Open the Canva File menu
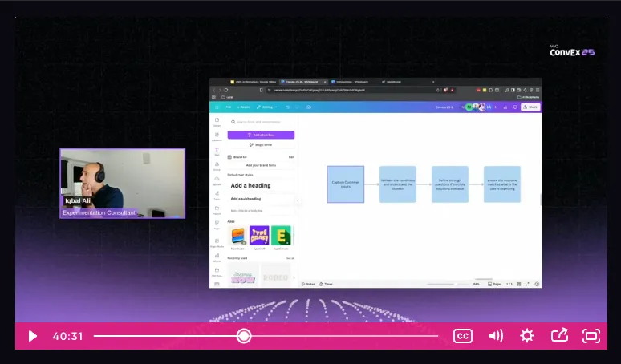 (x=228, y=107)
